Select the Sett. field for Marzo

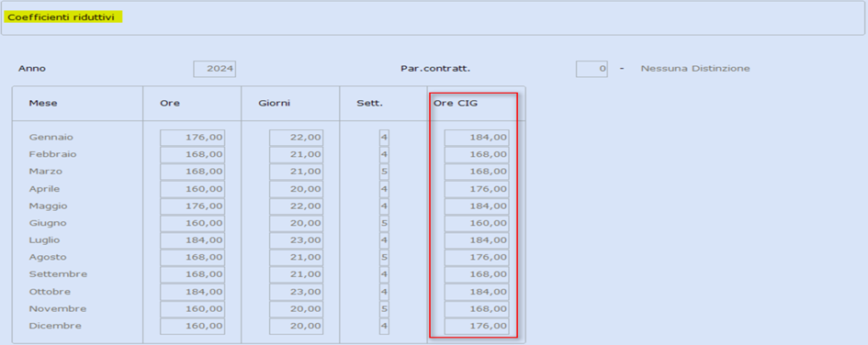point(384,172)
